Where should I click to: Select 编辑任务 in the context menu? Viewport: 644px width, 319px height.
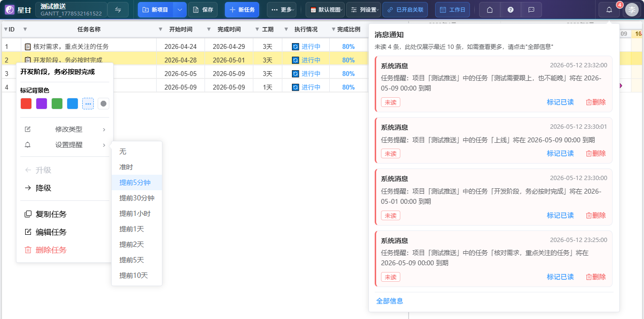coord(65,232)
